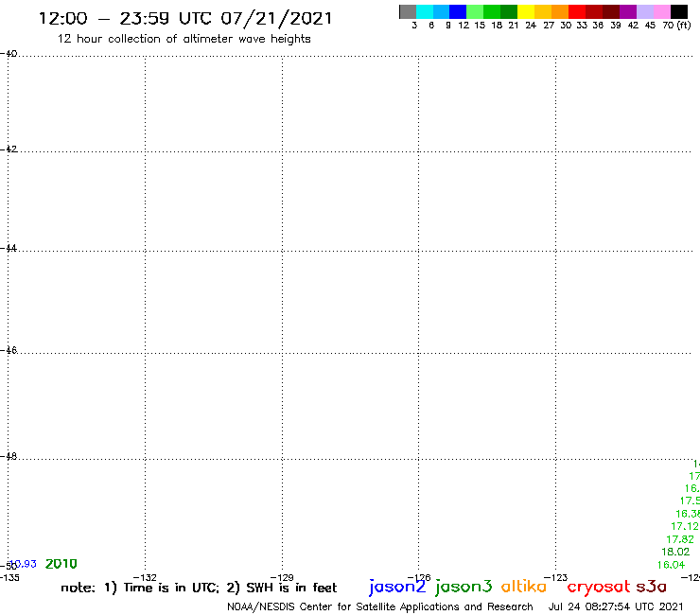The width and height of the screenshot is (700, 615).
Task: Click the longitude label -135
Action: (x=9, y=578)
